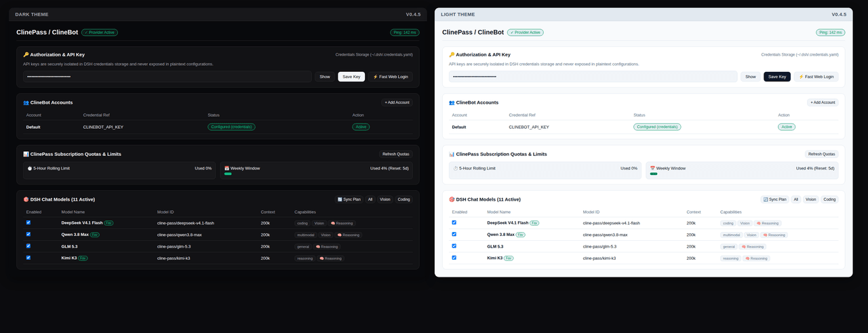Click Show key button in dark theme panel
This screenshot has width=868, height=333.
(325, 77)
